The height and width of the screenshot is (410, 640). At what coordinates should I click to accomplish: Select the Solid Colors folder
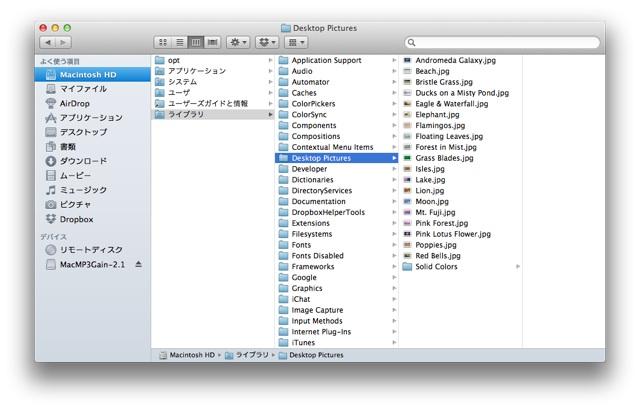click(x=436, y=267)
